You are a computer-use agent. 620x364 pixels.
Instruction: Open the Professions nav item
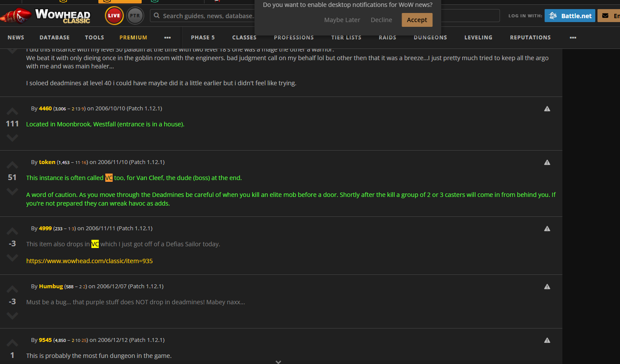(294, 38)
